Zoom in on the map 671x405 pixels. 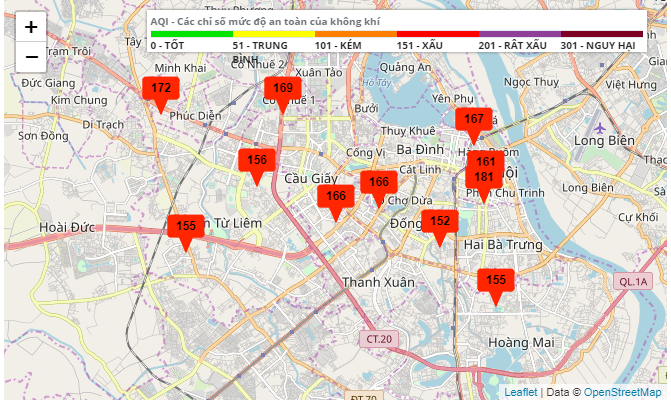[x=31, y=27]
